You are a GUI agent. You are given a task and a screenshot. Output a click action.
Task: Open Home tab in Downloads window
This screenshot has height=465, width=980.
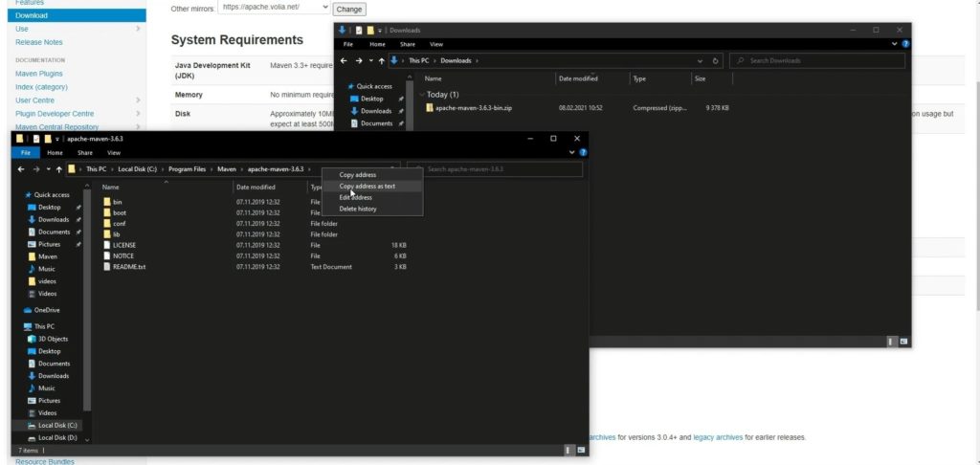377,44
